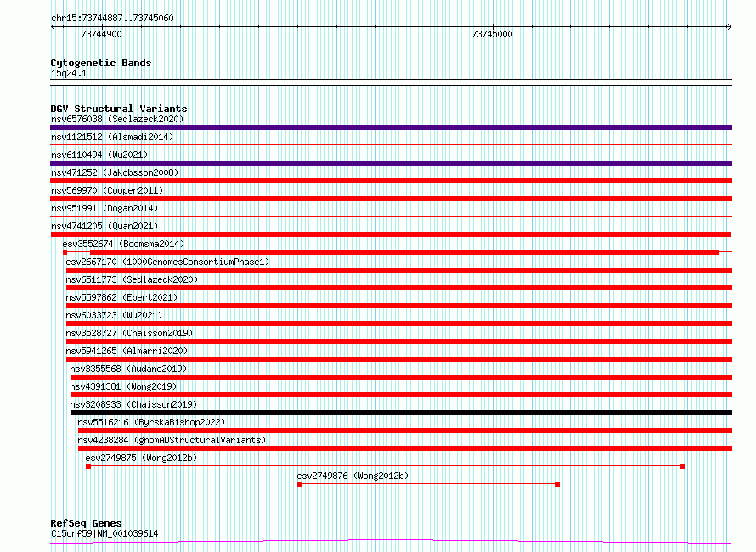Click the left end marker of esv2749875
The image size is (756, 552).
[88, 466]
